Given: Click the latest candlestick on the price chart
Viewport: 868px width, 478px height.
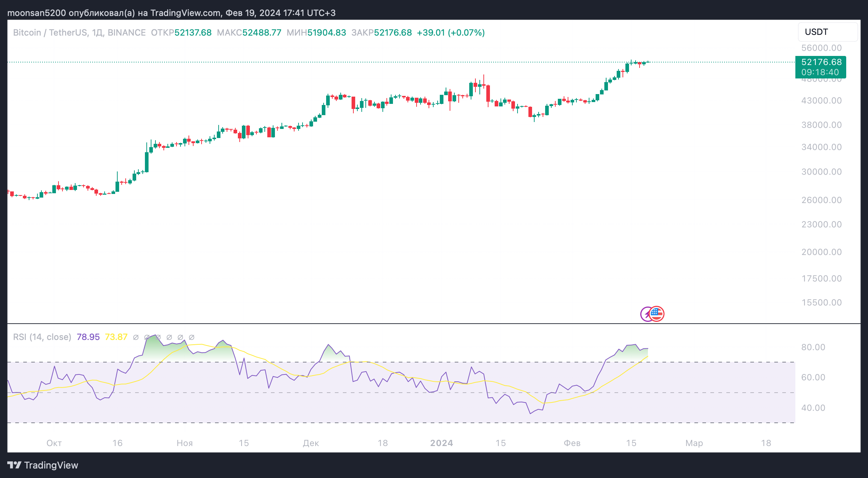Looking at the screenshot, I should [648, 62].
